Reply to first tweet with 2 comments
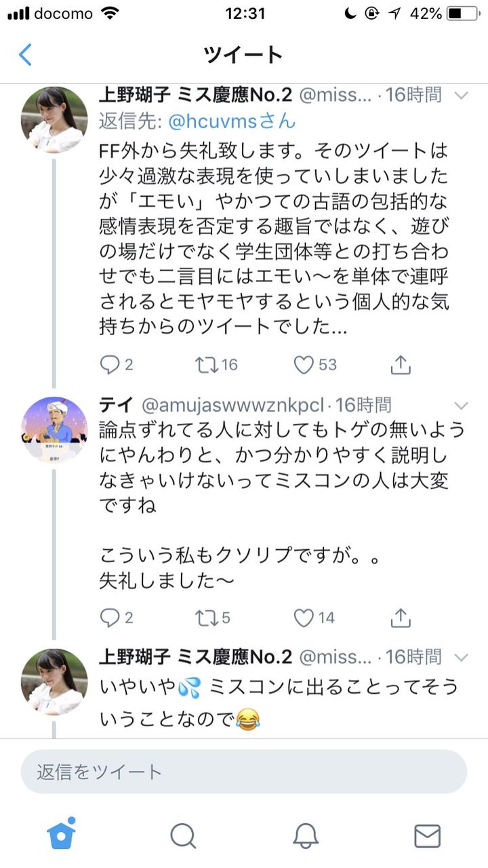This screenshot has width=488, height=868. tap(117, 365)
